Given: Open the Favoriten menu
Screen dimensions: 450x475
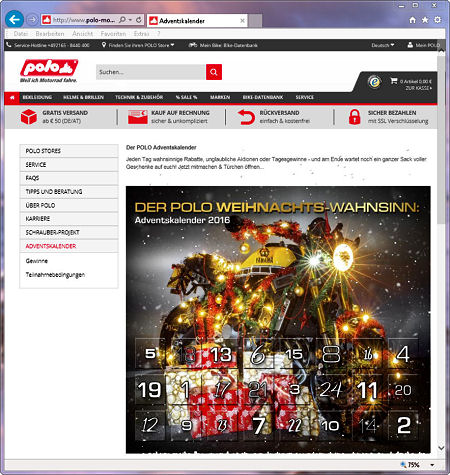Looking at the screenshot, I should 113,34.
